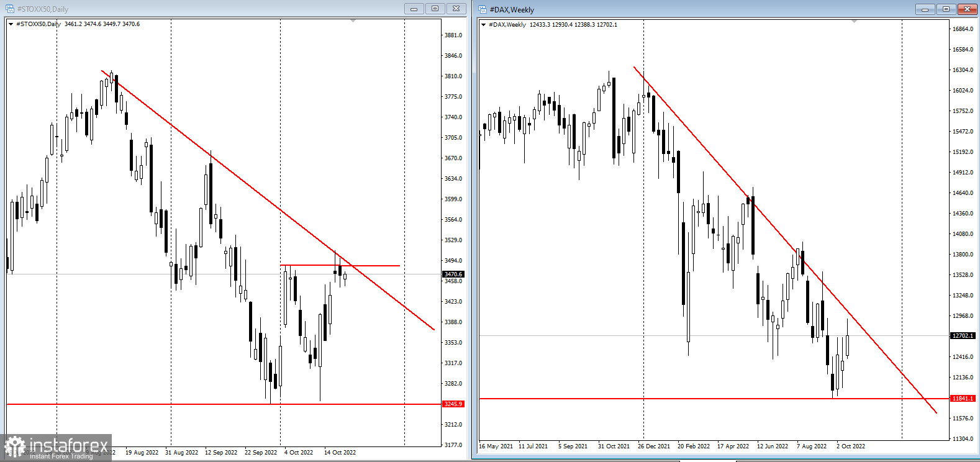This screenshot has width=980, height=462.
Task: Click the red level price tag 11841.1
Action: click(963, 399)
